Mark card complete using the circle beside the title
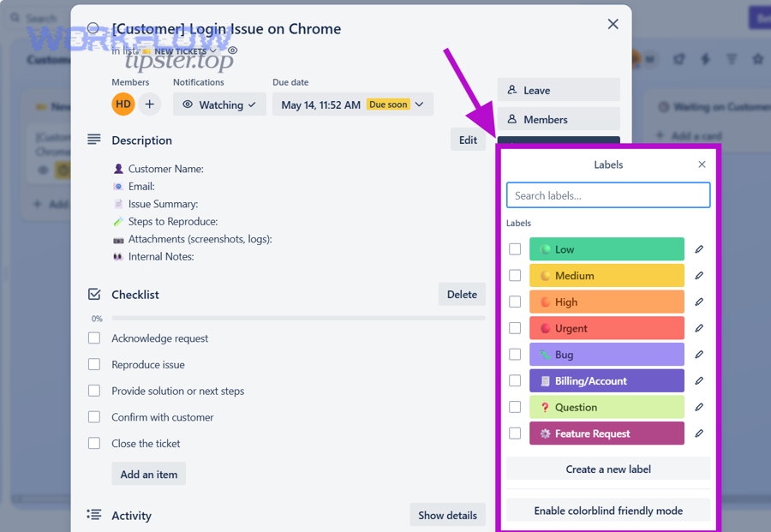 click(93, 28)
